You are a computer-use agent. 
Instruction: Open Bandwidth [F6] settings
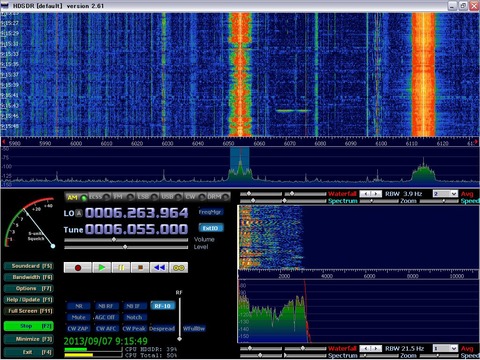tap(29, 277)
